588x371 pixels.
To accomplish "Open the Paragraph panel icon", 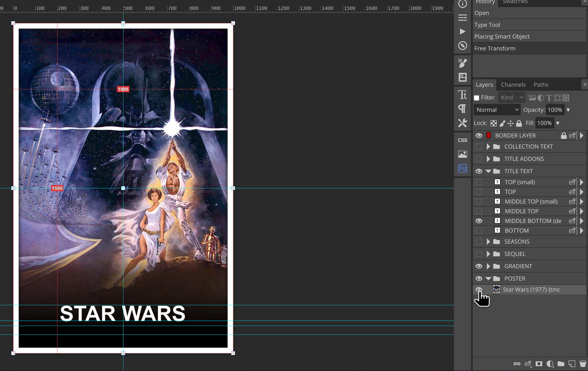I will click(462, 109).
